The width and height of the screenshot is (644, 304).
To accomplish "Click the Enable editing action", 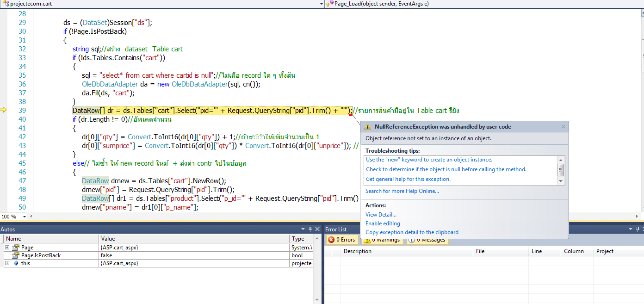I will (383, 223).
